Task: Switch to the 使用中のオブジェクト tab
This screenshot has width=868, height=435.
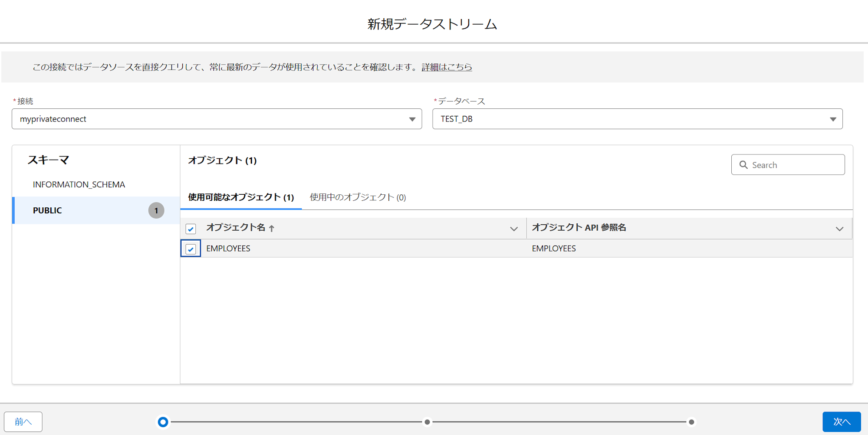Action: point(358,197)
